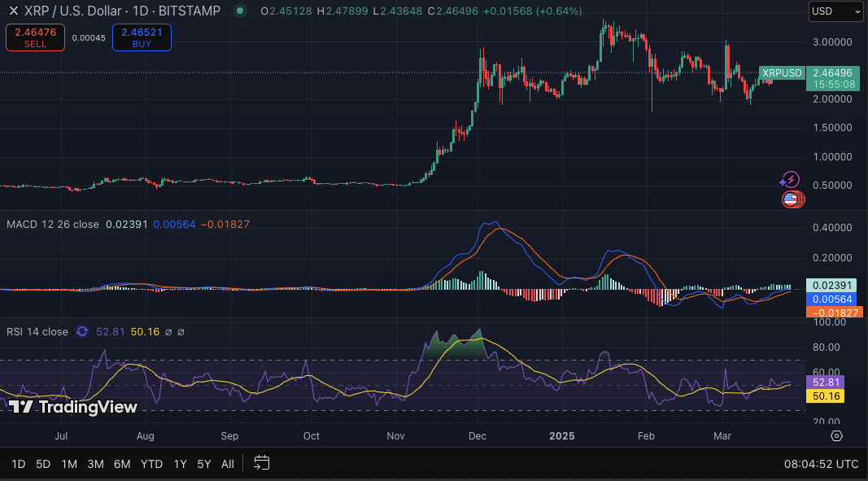Click the Mar label on time axis
Viewport: 868px width, 481px height.
click(x=722, y=436)
